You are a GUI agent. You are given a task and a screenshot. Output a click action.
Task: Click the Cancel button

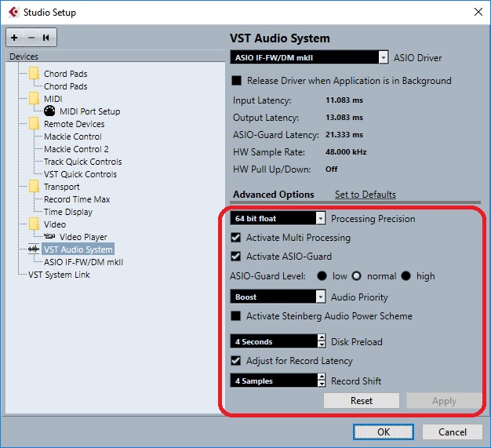click(452, 432)
